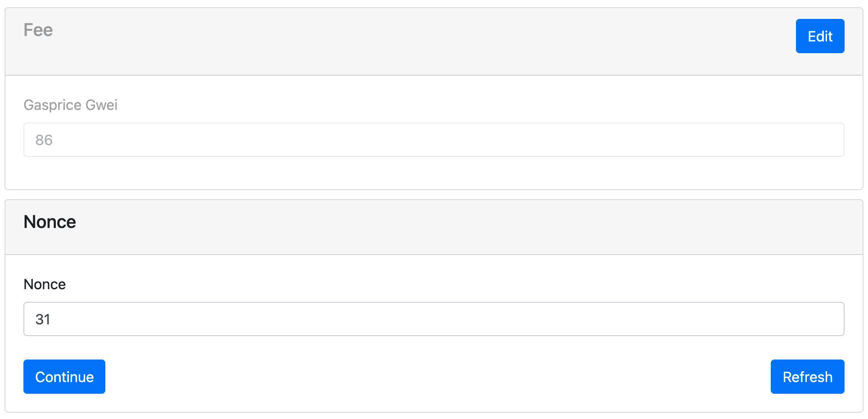Click the bold Nonce section heading
Screen dimensions: 868x419
(50, 222)
